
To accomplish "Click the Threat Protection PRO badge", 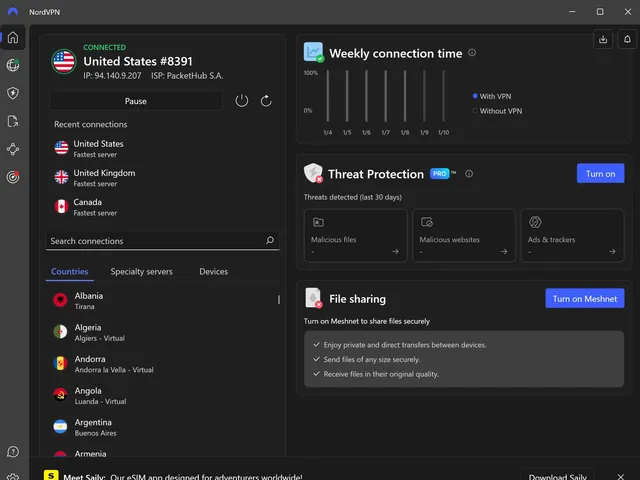I will (x=439, y=173).
